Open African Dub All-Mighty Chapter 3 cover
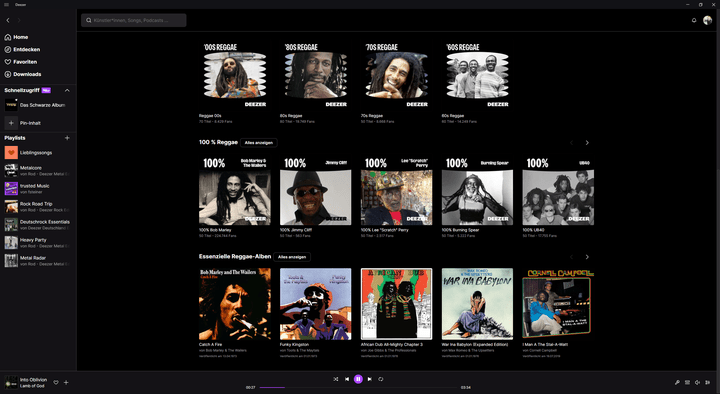Viewport: 720px width, 394px height. [x=396, y=304]
